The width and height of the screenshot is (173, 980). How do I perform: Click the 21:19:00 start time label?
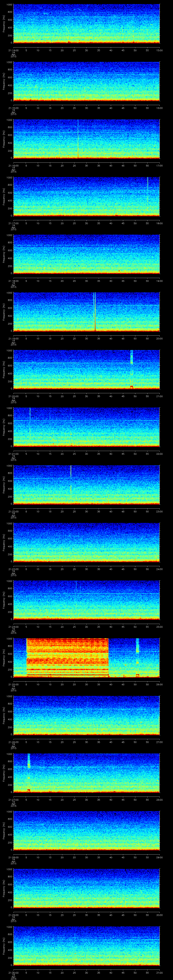[x=13, y=339]
